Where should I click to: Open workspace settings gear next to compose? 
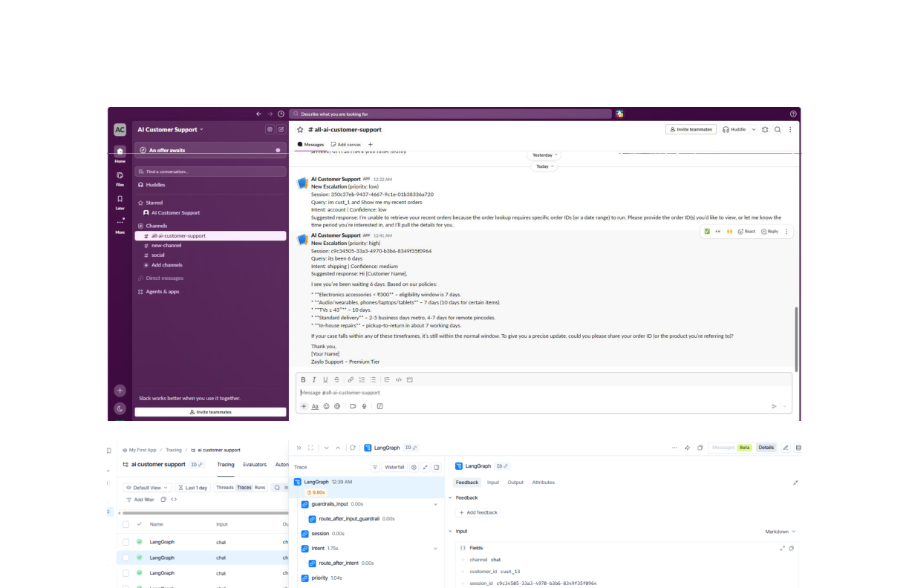click(270, 129)
